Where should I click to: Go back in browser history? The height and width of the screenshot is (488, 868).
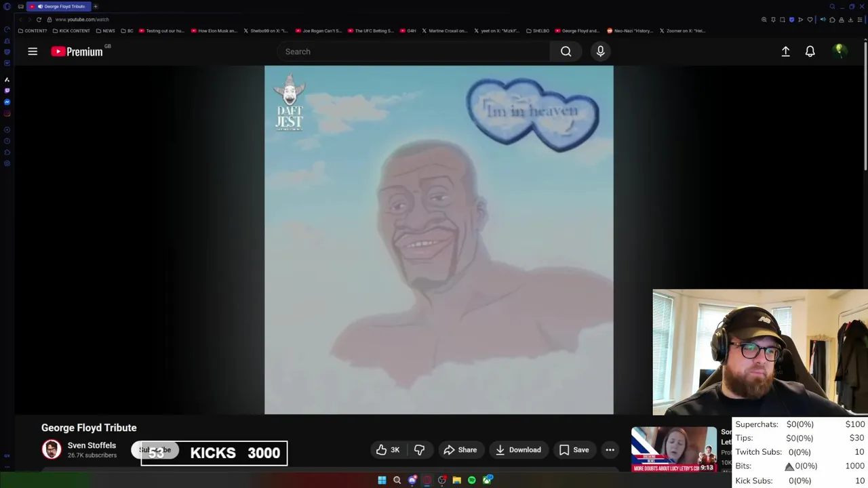(x=20, y=20)
